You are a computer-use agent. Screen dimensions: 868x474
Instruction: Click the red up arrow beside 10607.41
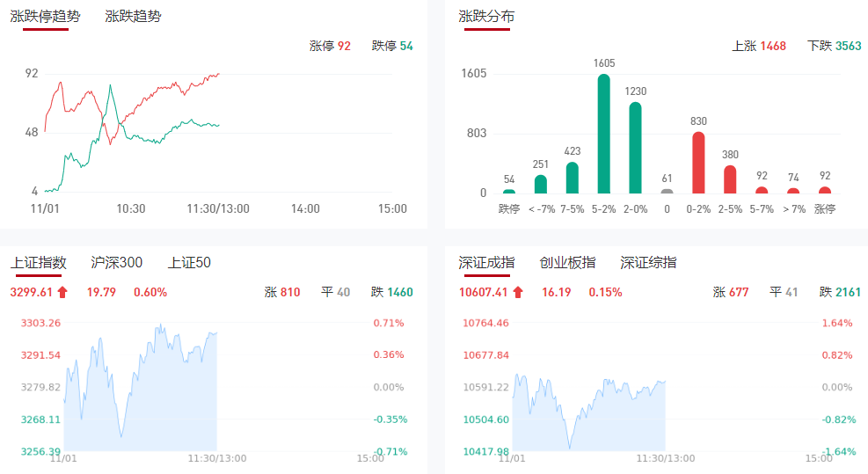pyautogui.click(x=518, y=292)
